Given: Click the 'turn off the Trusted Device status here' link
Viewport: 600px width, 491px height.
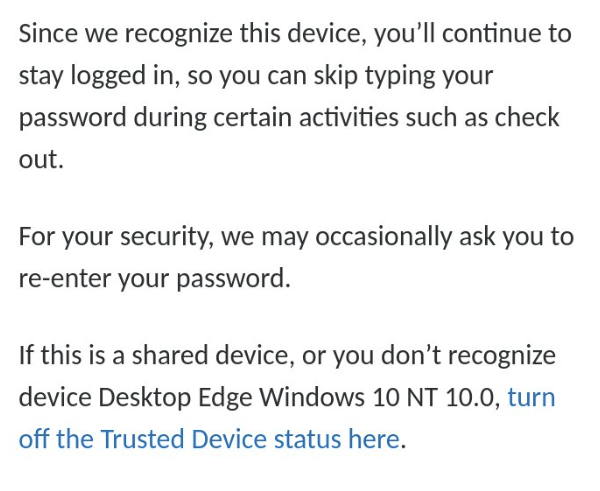Looking at the screenshot, I should (209, 439).
